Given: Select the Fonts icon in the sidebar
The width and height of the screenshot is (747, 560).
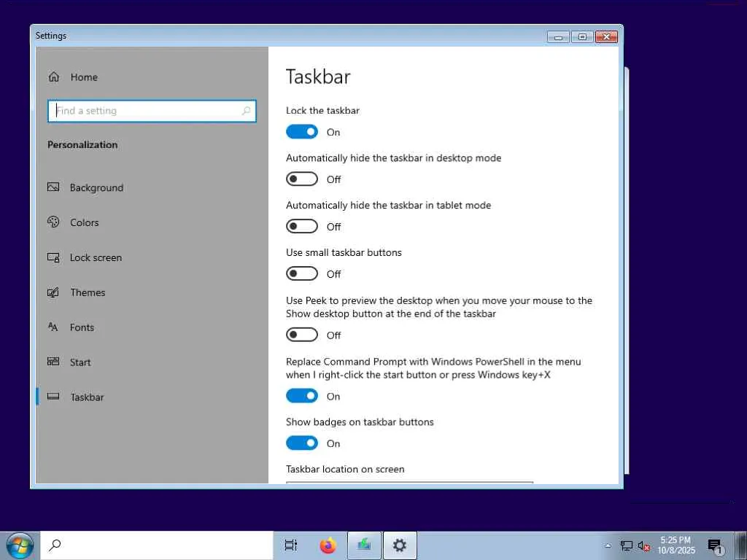Looking at the screenshot, I should pyautogui.click(x=53, y=327).
